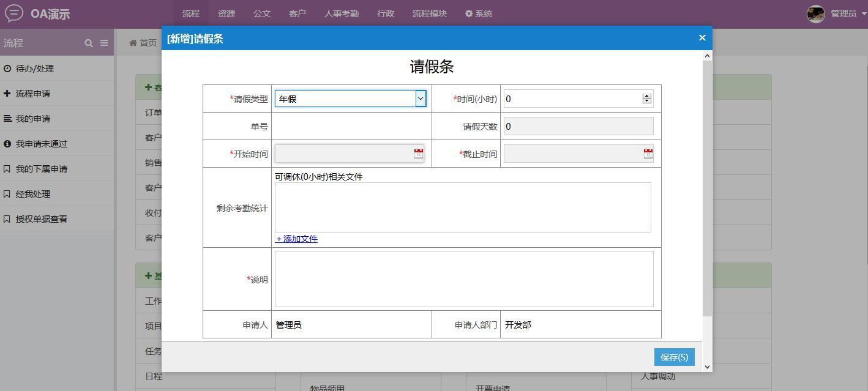The width and height of the screenshot is (868, 391).
Task: Select 待办/处理 in sidebar
Action: click(35, 69)
